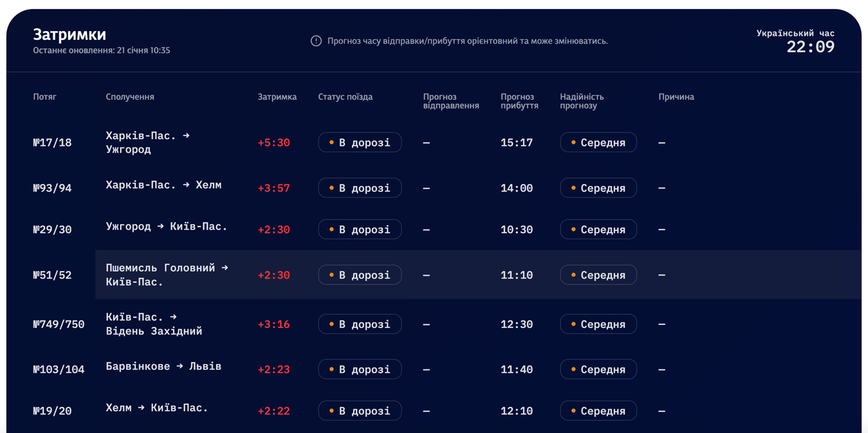Image resolution: width=868 pixels, height=433 pixels.
Task: Click the +3:16 delay for Київ-Пас. → Відень
Action: tap(274, 324)
